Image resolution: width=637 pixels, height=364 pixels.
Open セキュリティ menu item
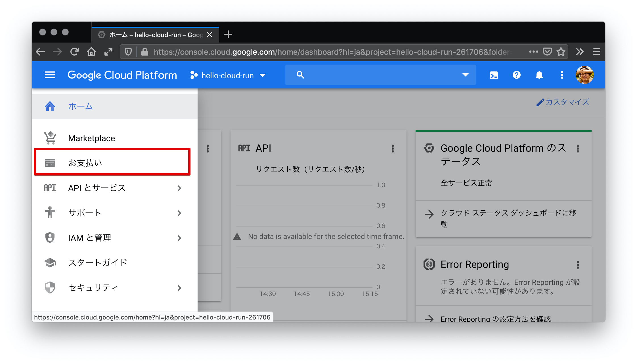coord(115,288)
